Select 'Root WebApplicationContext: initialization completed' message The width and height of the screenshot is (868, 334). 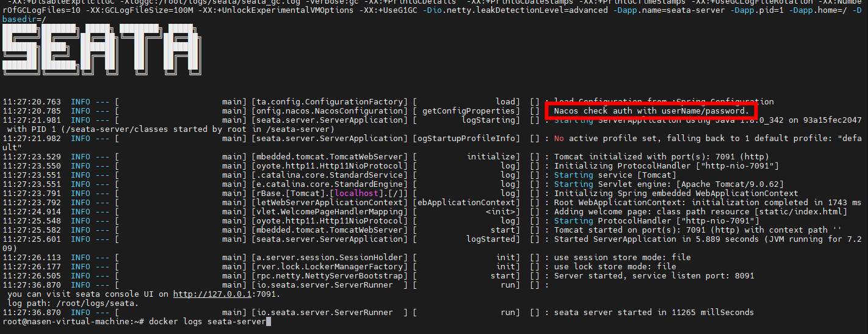point(707,203)
